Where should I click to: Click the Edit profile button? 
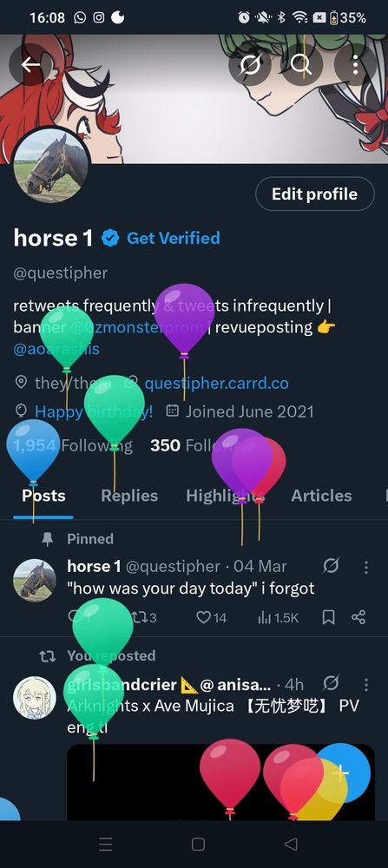(315, 194)
